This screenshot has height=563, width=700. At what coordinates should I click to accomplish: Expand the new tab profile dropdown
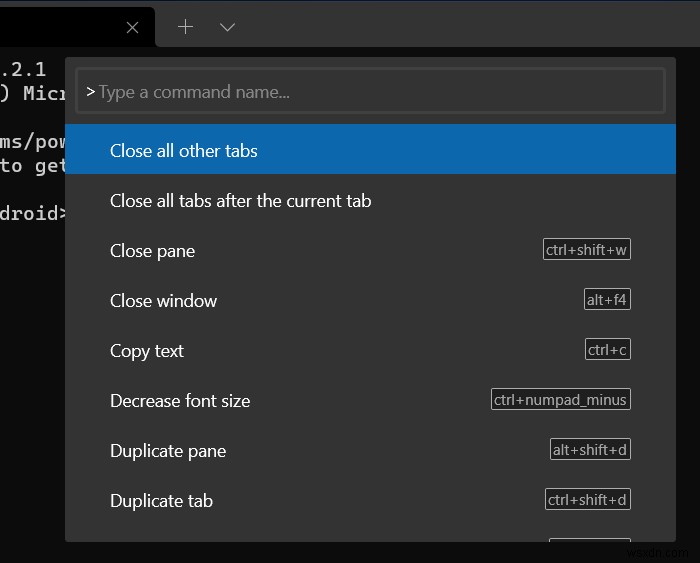coord(227,27)
